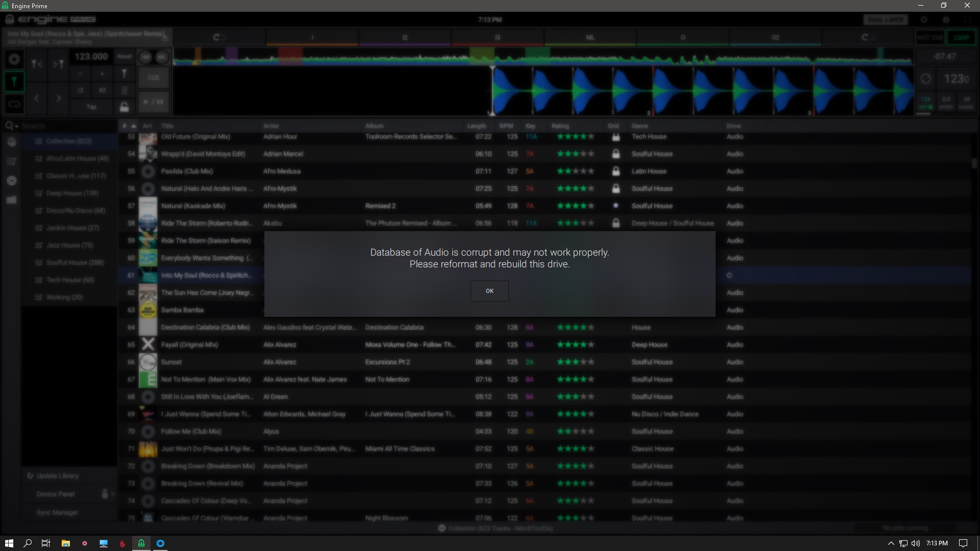
Task: Click the skip to previous track icon
Action: click(145, 57)
